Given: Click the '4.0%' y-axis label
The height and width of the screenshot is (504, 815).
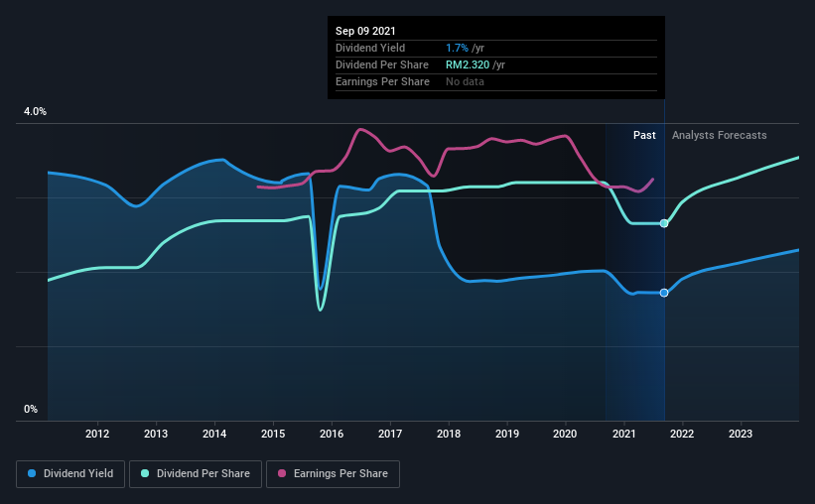Looking at the screenshot, I should point(35,112).
